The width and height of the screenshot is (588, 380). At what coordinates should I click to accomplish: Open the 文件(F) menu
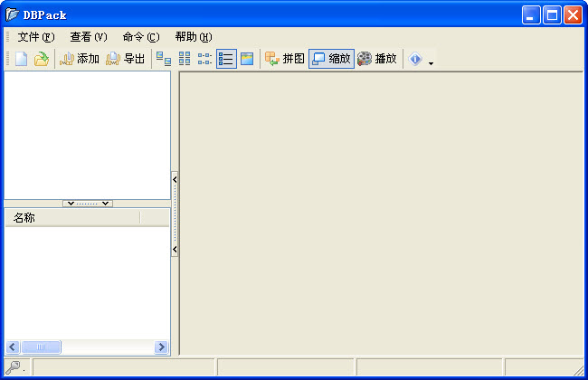click(36, 37)
